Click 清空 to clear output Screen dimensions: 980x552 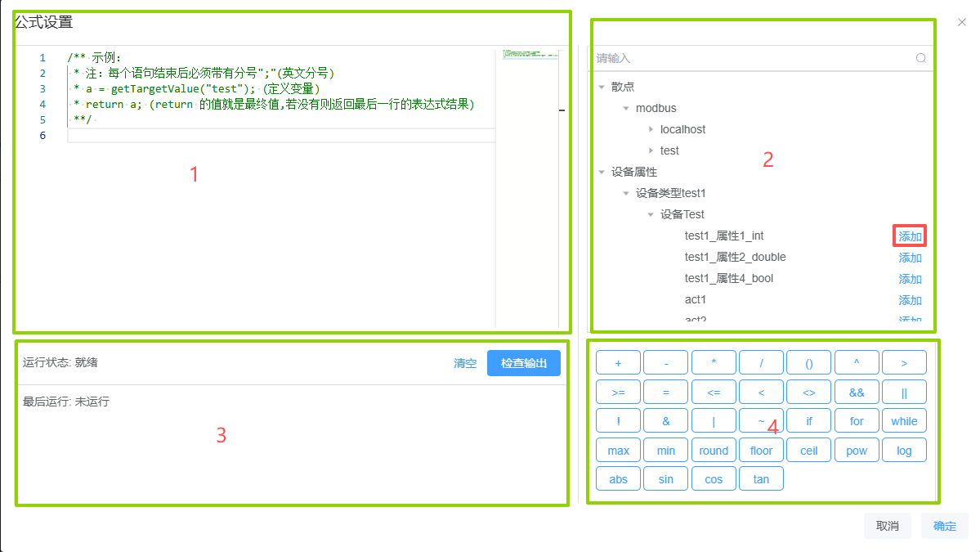465,363
